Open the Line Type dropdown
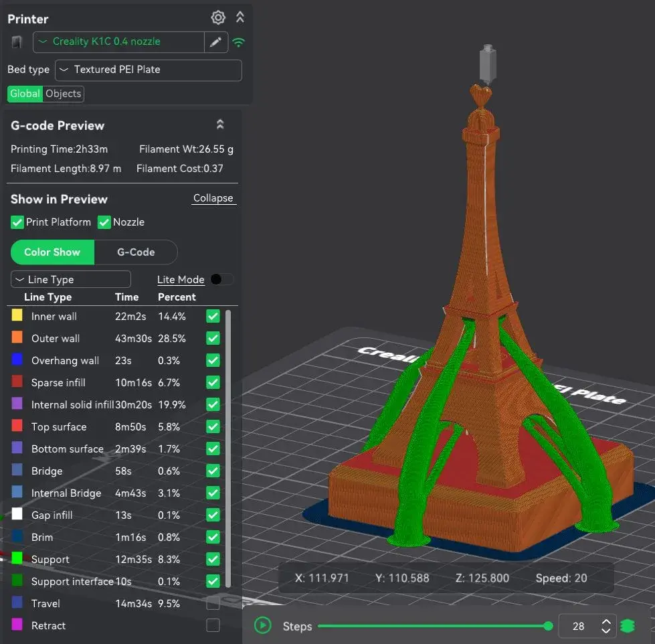 click(x=71, y=279)
